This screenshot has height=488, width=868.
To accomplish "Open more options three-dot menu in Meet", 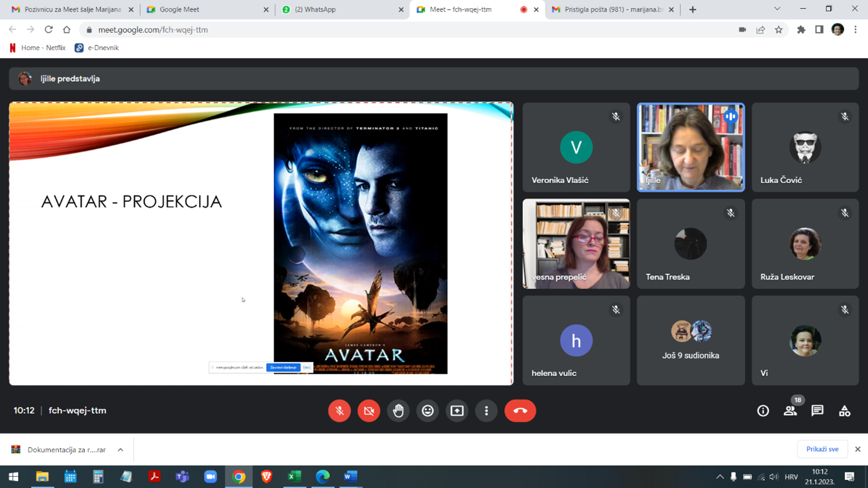I will pyautogui.click(x=487, y=410).
